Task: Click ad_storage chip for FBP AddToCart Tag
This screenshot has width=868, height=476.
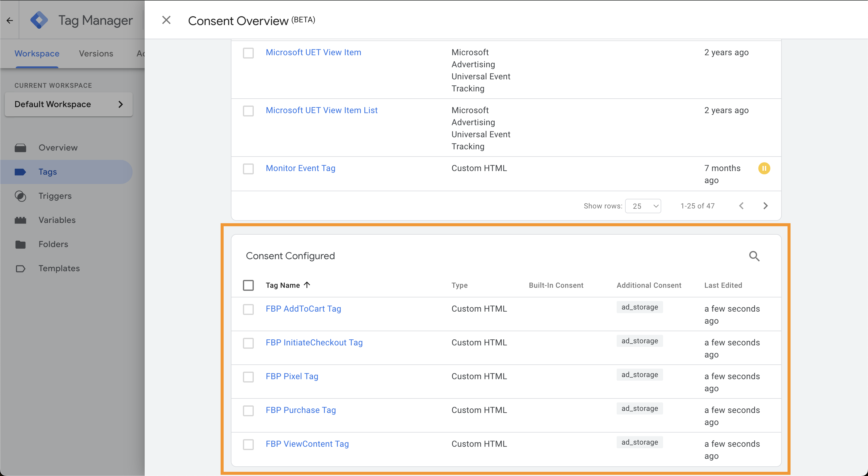Action: click(640, 307)
